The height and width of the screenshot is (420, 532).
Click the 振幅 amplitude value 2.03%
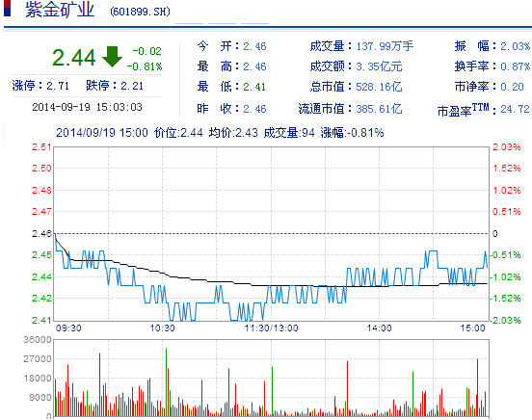pos(515,46)
